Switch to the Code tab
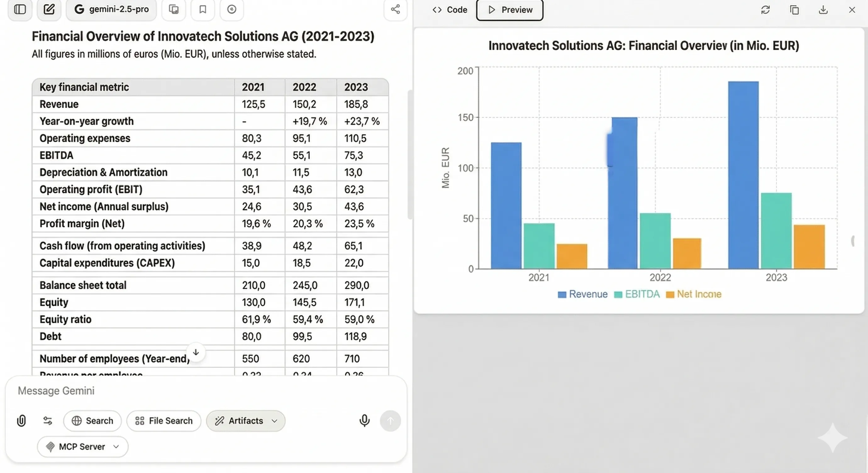The width and height of the screenshot is (868, 473). coord(450,10)
